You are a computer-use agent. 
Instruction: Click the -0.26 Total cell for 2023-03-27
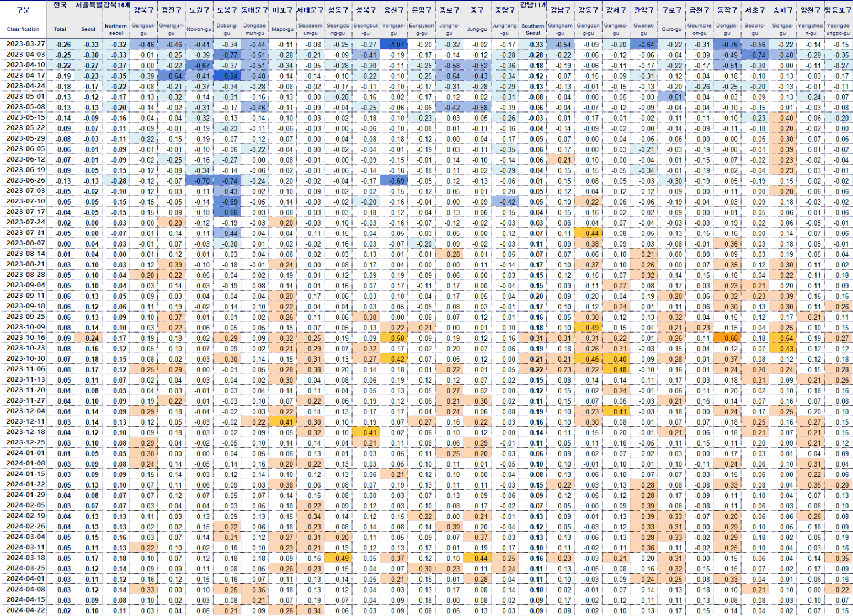[x=60, y=45]
